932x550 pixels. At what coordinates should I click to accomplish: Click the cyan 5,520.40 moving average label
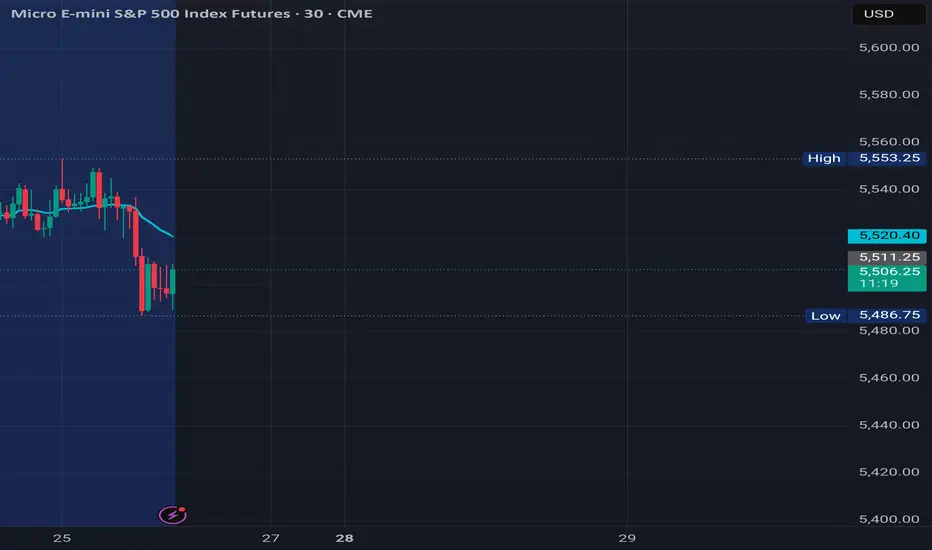click(887, 235)
